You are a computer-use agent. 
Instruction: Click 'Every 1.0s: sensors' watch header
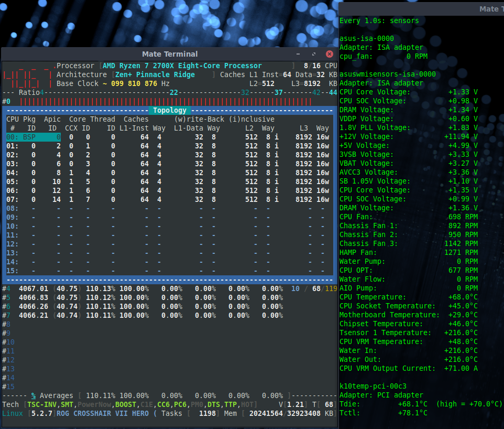pos(379,21)
